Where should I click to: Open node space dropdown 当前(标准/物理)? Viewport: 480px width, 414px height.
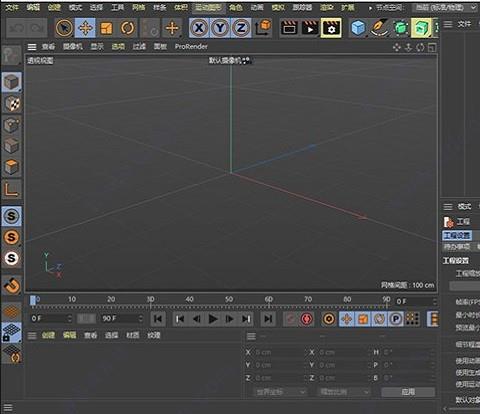444,7
